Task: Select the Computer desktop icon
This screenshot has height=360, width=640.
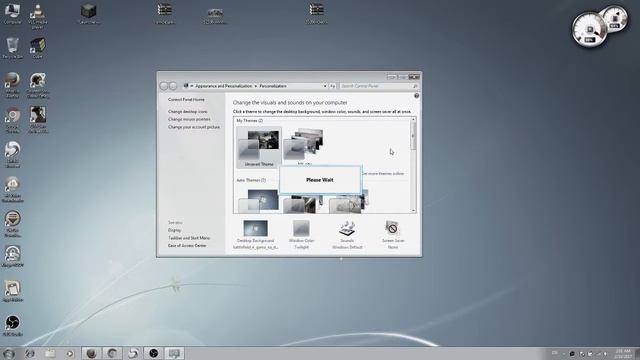Action: click(x=12, y=13)
